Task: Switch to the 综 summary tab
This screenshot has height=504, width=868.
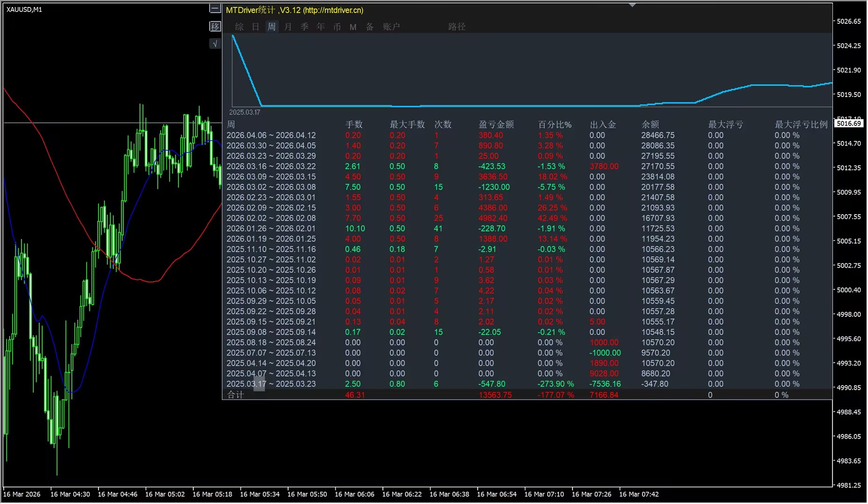Action: [x=239, y=27]
